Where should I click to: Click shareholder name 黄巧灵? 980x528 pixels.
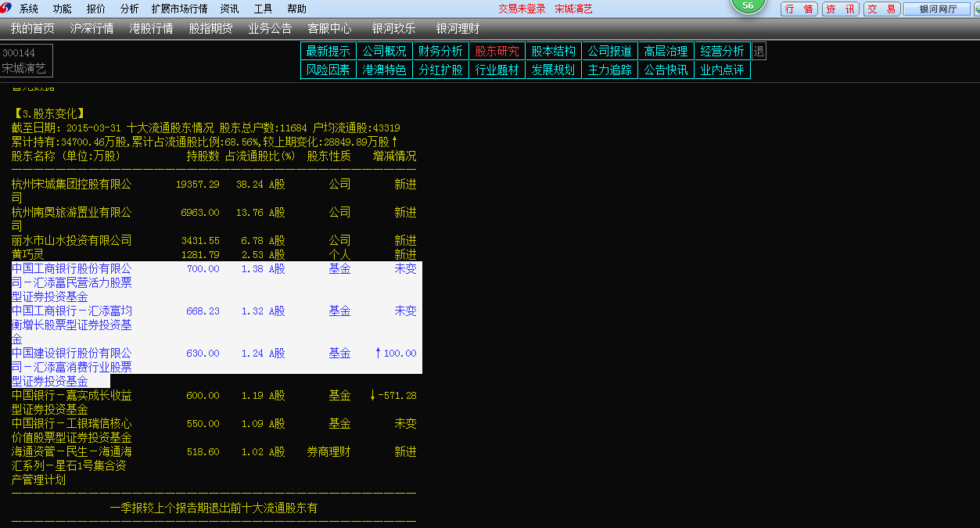(x=28, y=254)
